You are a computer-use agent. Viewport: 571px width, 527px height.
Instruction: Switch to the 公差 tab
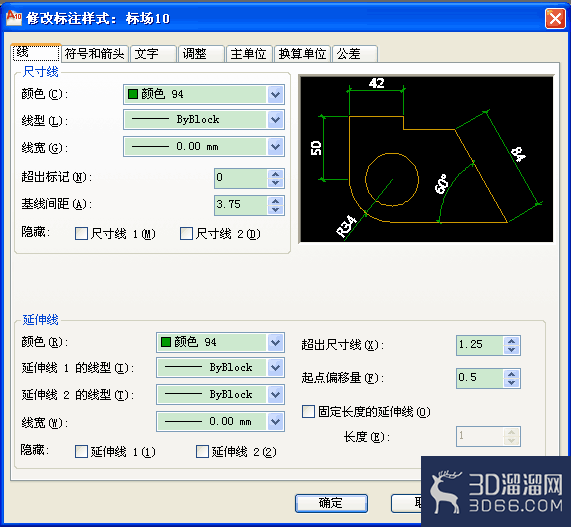click(x=355, y=54)
